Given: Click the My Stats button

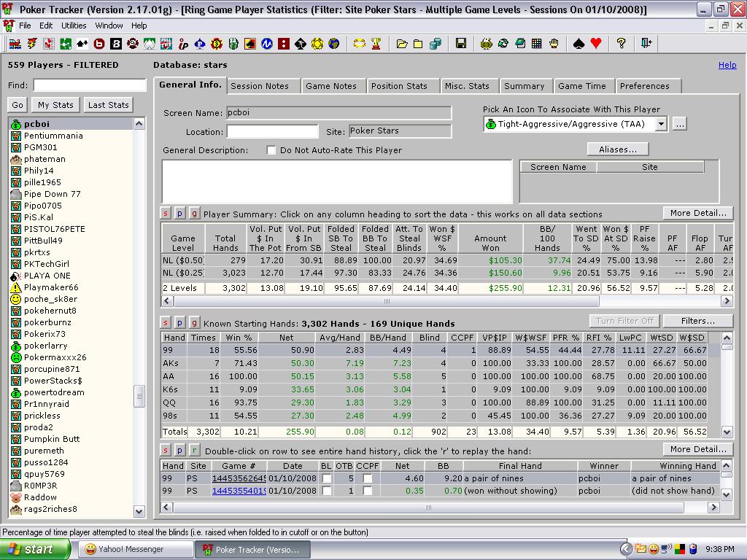Looking at the screenshot, I should [55, 105].
